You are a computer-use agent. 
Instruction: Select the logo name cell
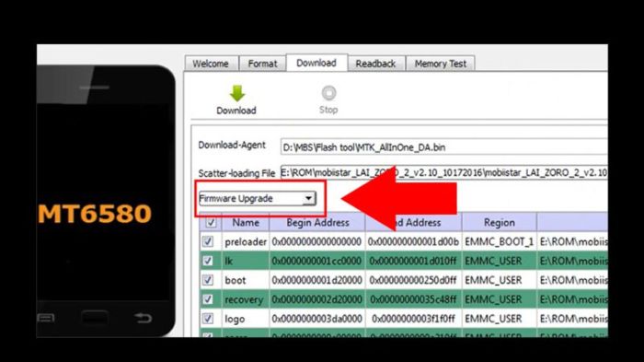pos(246,319)
